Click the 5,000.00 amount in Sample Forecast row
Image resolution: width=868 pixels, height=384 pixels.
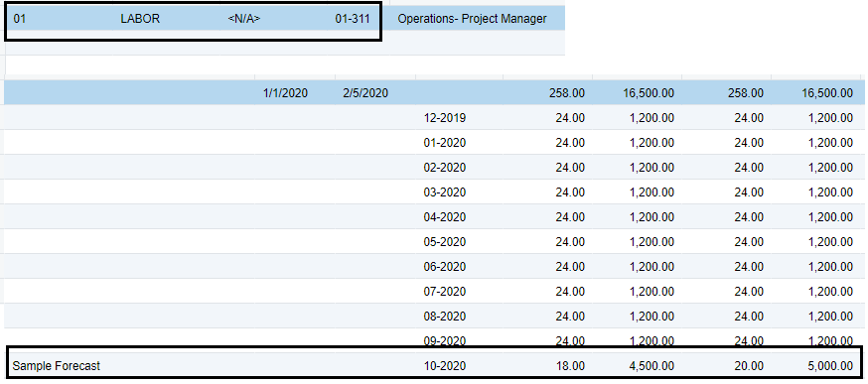pyautogui.click(x=830, y=366)
